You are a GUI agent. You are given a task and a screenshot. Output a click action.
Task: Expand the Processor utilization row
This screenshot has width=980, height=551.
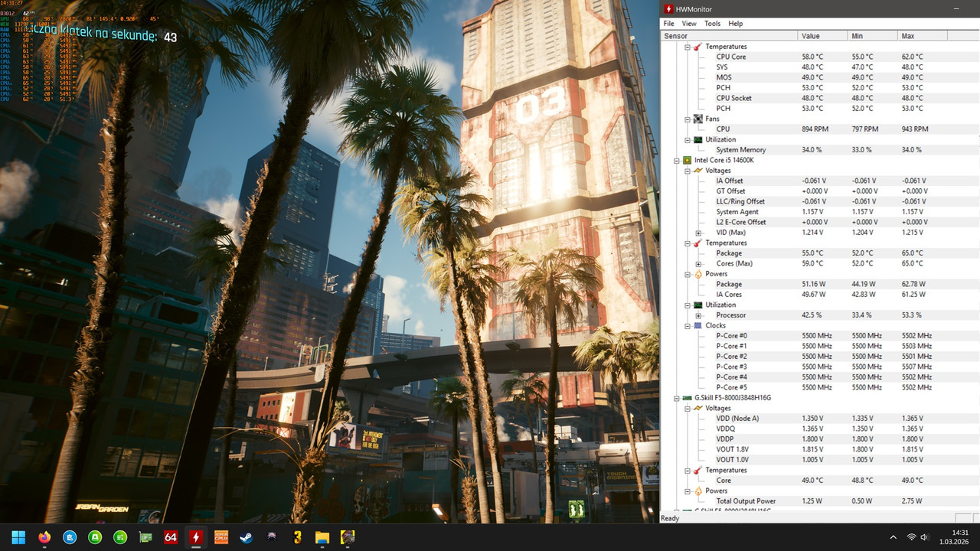[698, 315]
